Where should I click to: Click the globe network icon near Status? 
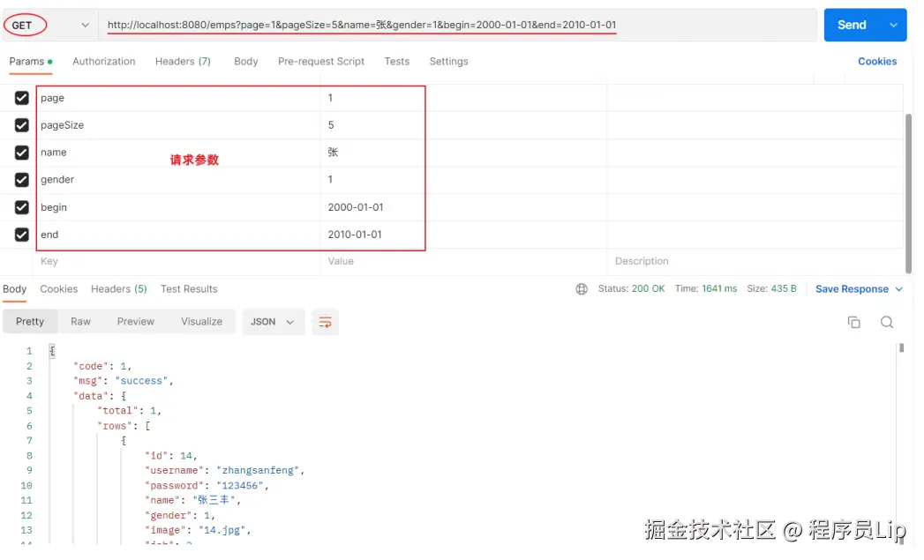point(582,289)
